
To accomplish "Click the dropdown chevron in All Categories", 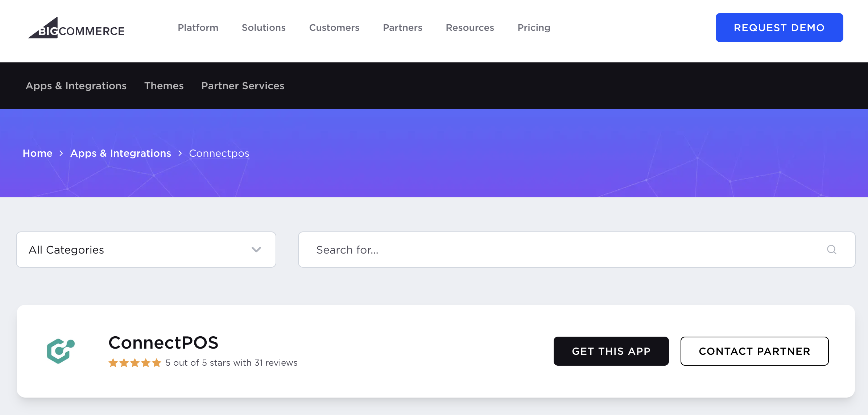I will [256, 249].
